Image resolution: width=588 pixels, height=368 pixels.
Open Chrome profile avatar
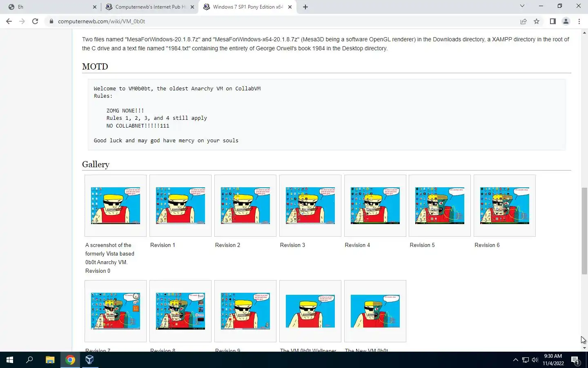566,21
